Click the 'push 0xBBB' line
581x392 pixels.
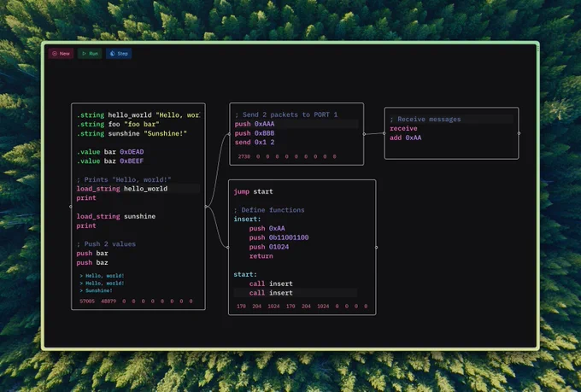tap(255, 133)
